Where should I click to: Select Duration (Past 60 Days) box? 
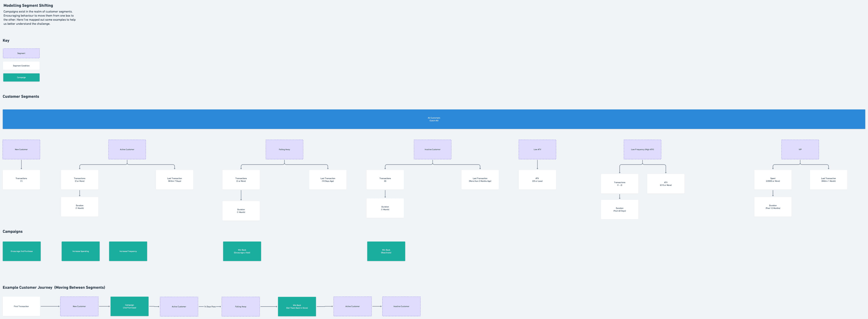[x=619, y=210]
